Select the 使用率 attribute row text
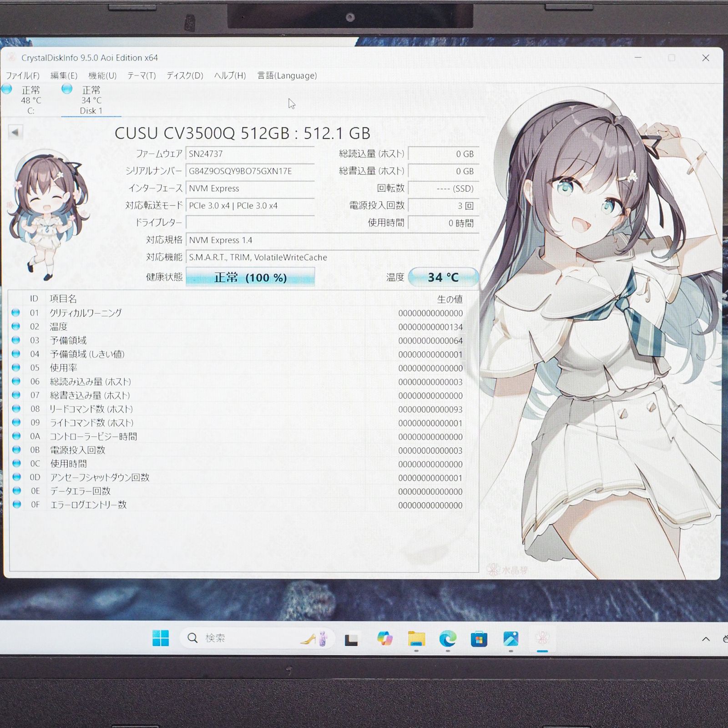 pyautogui.click(x=63, y=368)
